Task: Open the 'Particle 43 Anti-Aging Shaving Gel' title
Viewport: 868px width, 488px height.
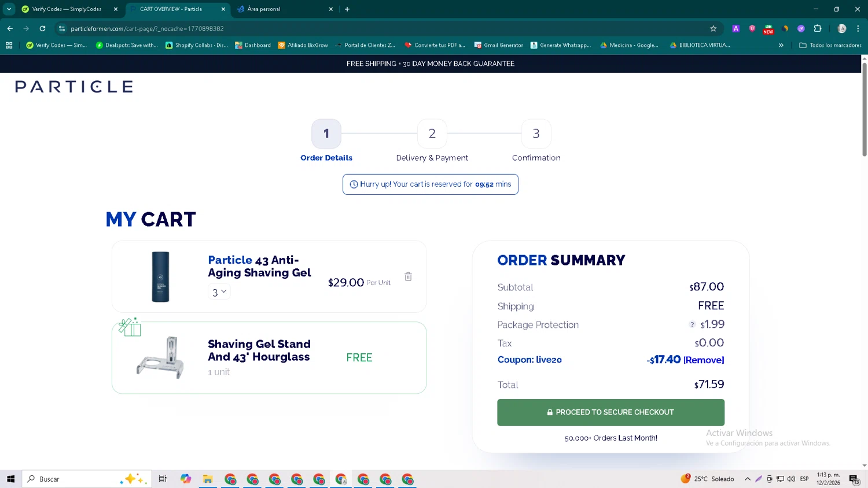Action: pos(259,267)
